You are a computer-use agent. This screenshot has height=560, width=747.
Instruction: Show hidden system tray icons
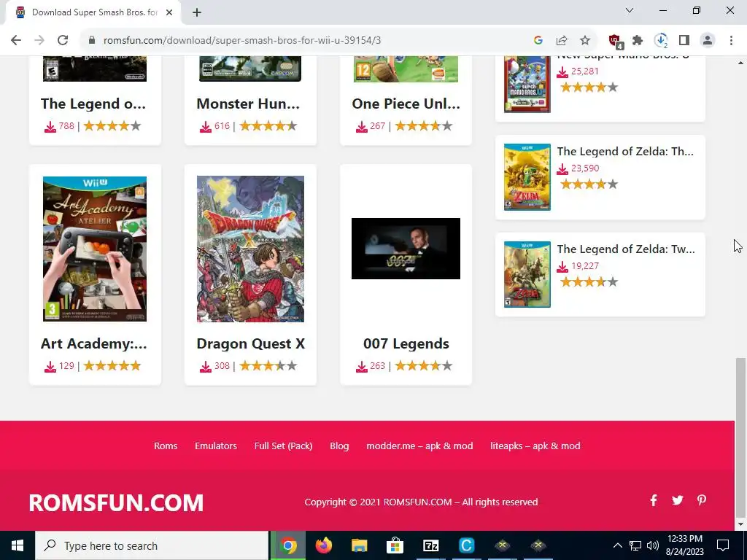point(617,545)
